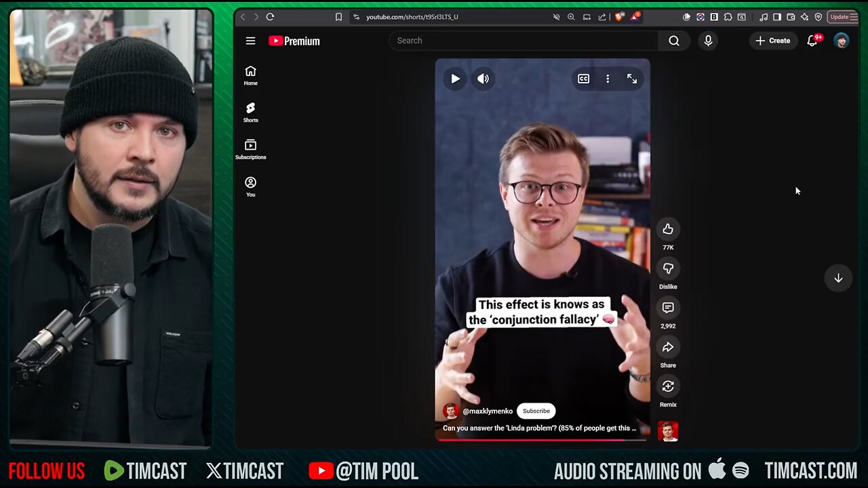Click the Dislike thumbs-down icon
Image resolution: width=868 pixels, height=488 pixels.
(668, 269)
